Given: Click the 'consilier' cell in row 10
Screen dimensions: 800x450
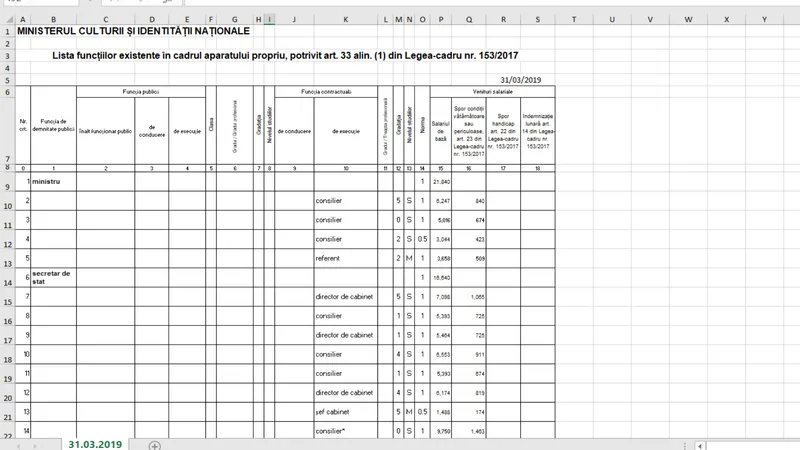Looking at the screenshot, I should pos(345,201).
